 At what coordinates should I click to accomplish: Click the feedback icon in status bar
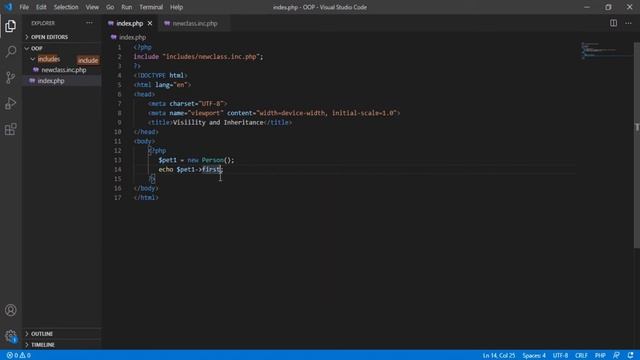pos(616,356)
